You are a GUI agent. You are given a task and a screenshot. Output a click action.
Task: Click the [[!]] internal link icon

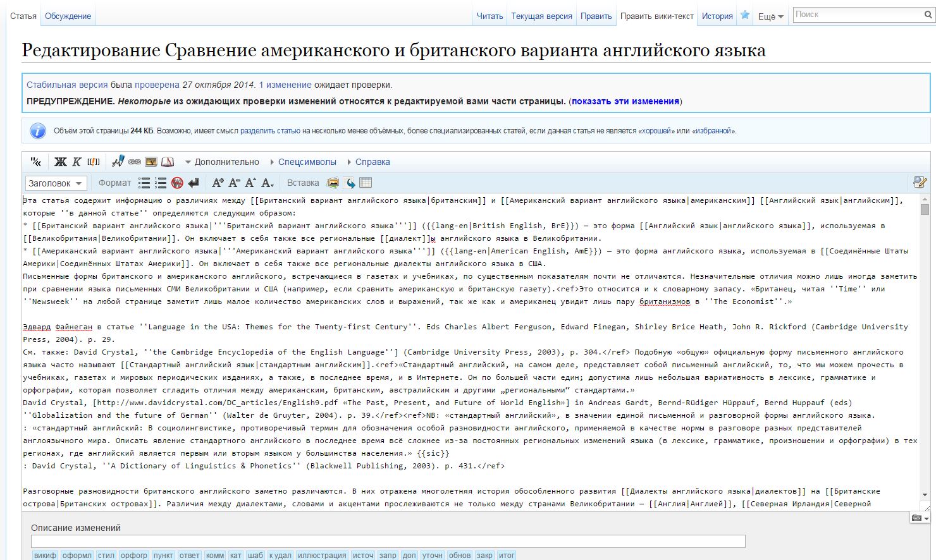[94, 162]
